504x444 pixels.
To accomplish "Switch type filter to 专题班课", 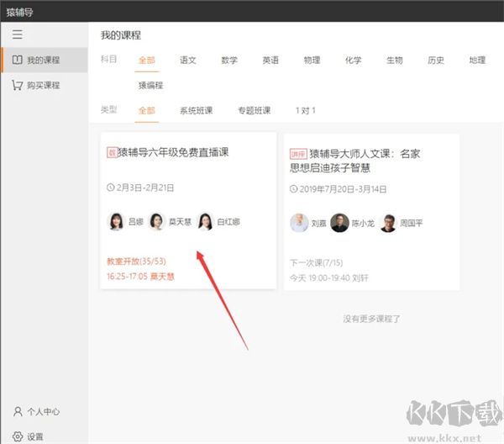I will [x=254, y=110].
